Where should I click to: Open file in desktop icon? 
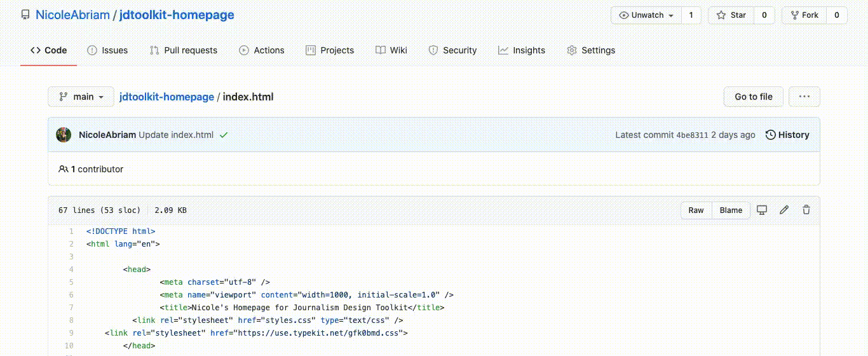tap(762, 210)
